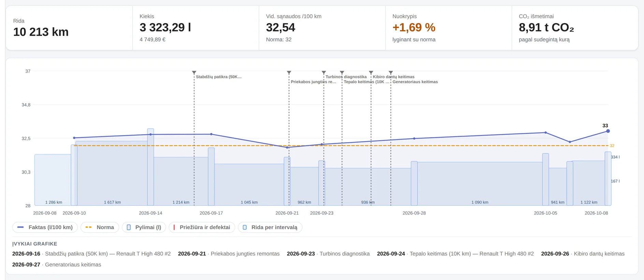Click the 2026-09-27 Generatoriaus keitimas entry
This screenshot has height=280, width=644.
click(x=57, y=265)
